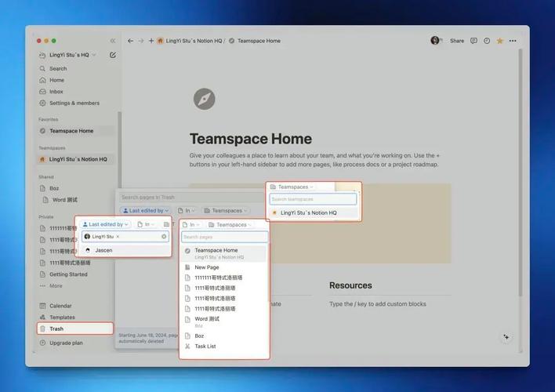
Task: Remove the LingYi Stu chip with its x
Action: coord(118,237)
